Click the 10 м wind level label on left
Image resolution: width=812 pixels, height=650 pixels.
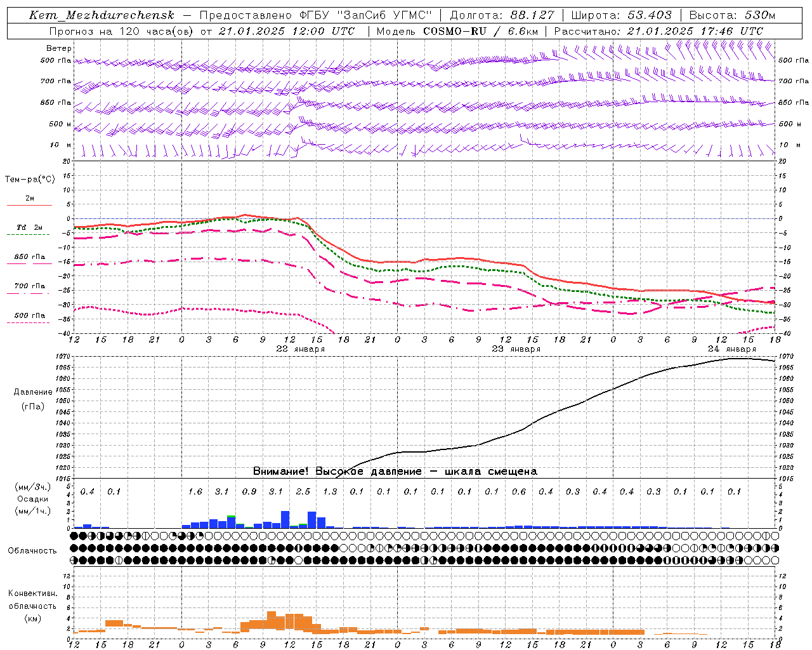pos(61,145)
